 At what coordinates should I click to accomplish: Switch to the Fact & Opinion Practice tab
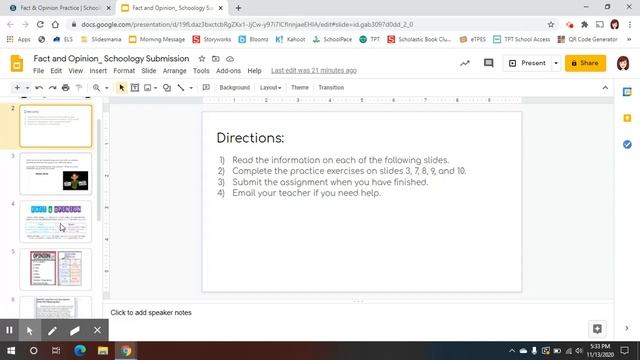(x=59, y=8)
